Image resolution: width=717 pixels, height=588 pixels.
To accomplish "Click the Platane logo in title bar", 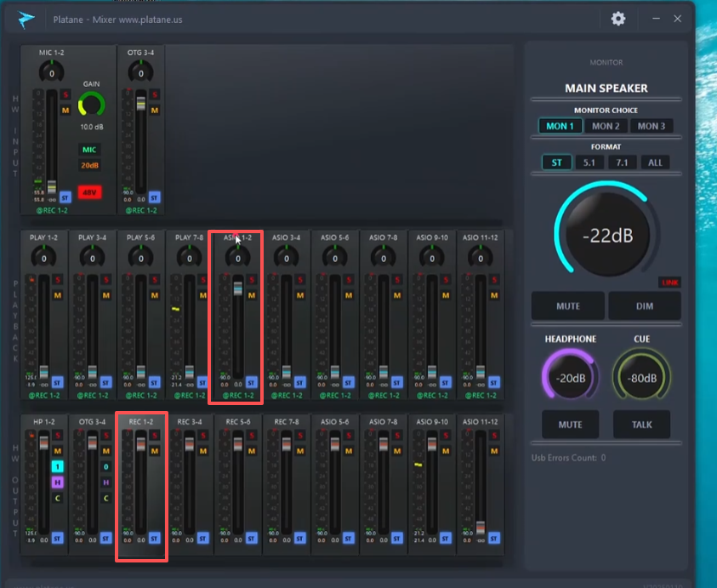I will pyautogui.click(x=27, y=19).
